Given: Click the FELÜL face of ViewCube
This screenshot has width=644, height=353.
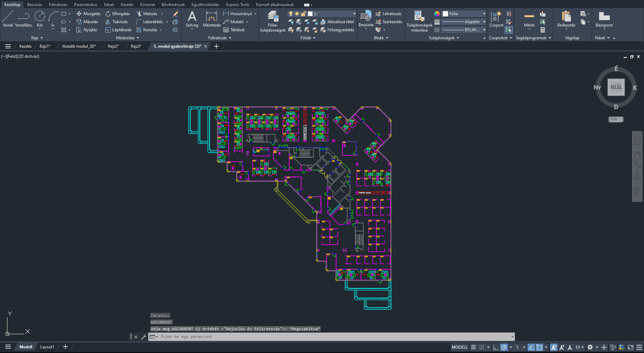Looking at the screenshot, I should [x=616, y=87].
